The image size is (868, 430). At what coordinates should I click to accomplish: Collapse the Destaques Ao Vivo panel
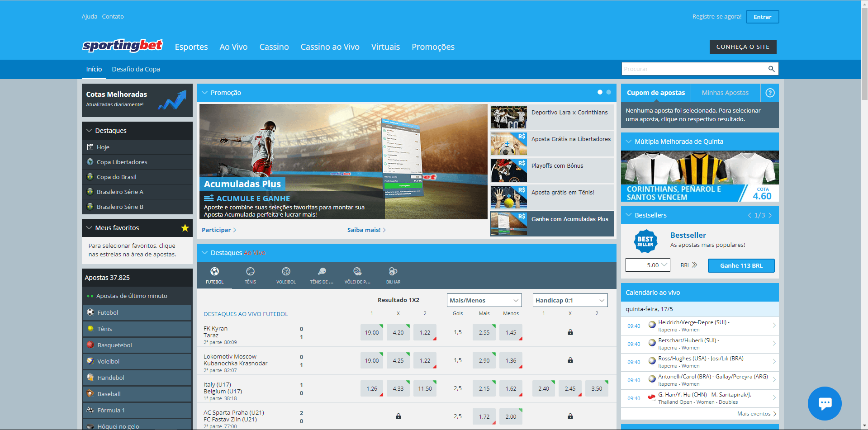click(204, 253)
